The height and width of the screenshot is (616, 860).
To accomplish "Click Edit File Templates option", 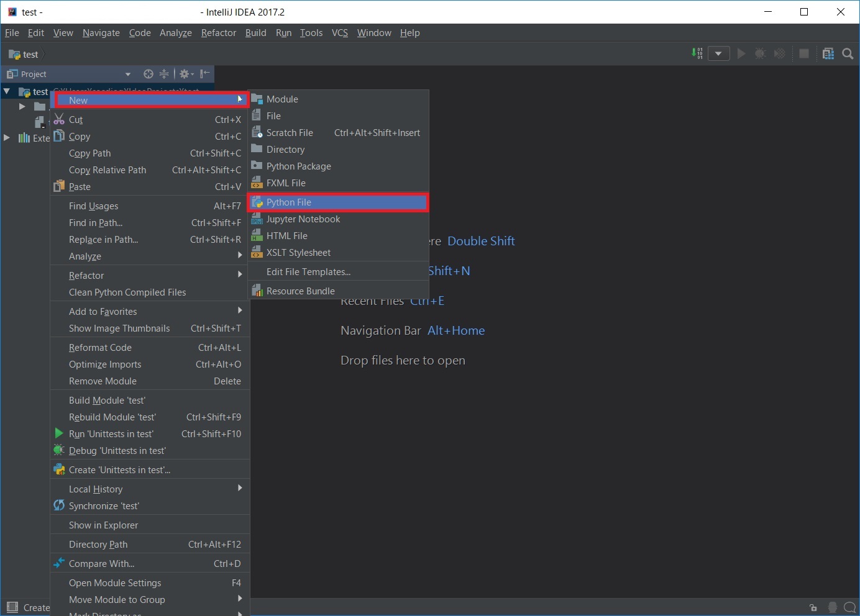I will coord(308,272).
